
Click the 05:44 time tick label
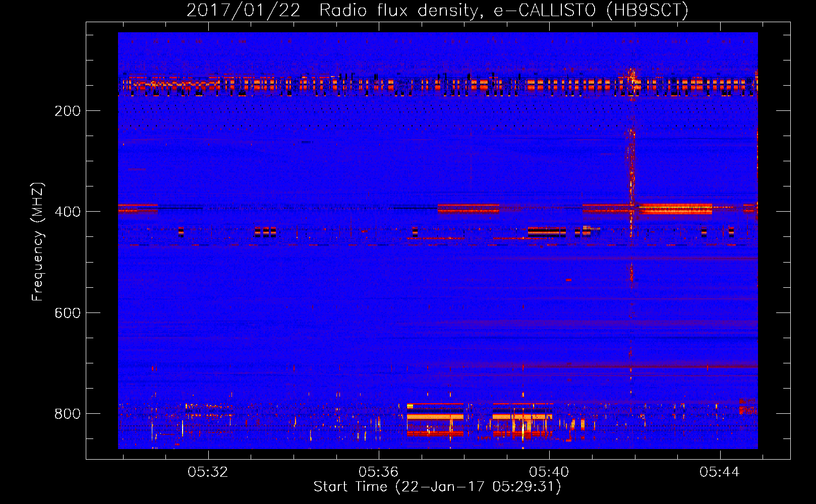tap(719, 472)
